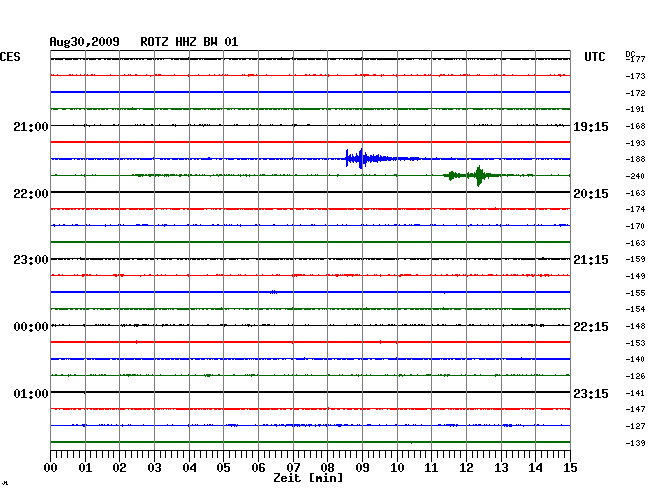Select the 00:00 local time label
This screenshot has height=494, width=650.
pyautogui.click(x=31, y=327)
